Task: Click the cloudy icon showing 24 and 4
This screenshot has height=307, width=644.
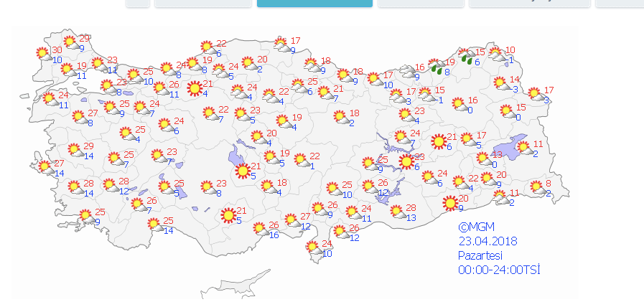Action: [238, 92]
